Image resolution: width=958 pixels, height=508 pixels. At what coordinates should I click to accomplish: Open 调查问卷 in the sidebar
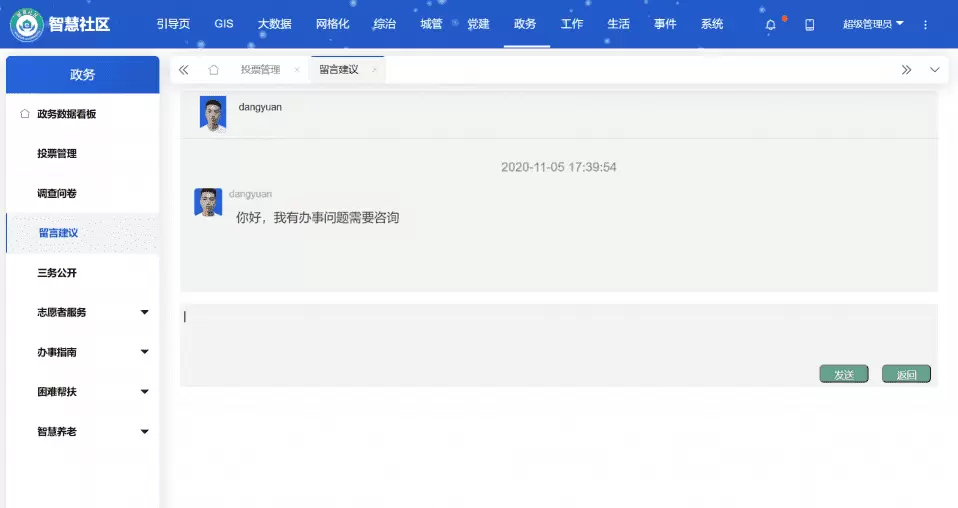point(57,193)
